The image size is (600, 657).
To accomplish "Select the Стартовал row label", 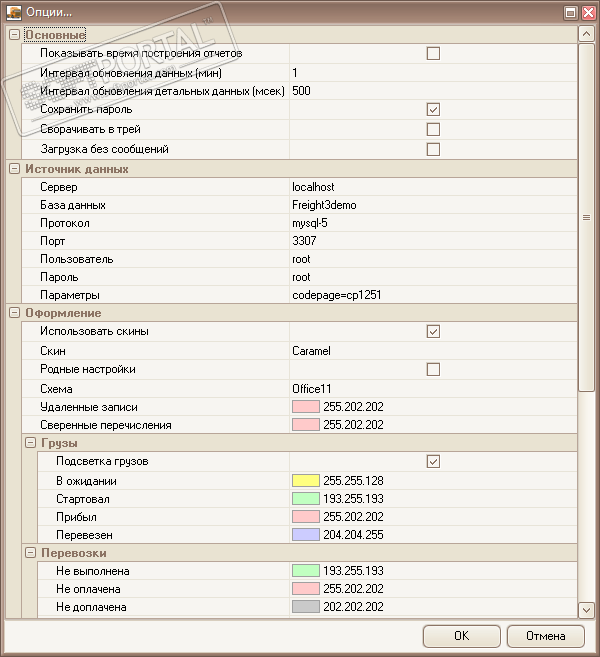I will click(83, 499).
